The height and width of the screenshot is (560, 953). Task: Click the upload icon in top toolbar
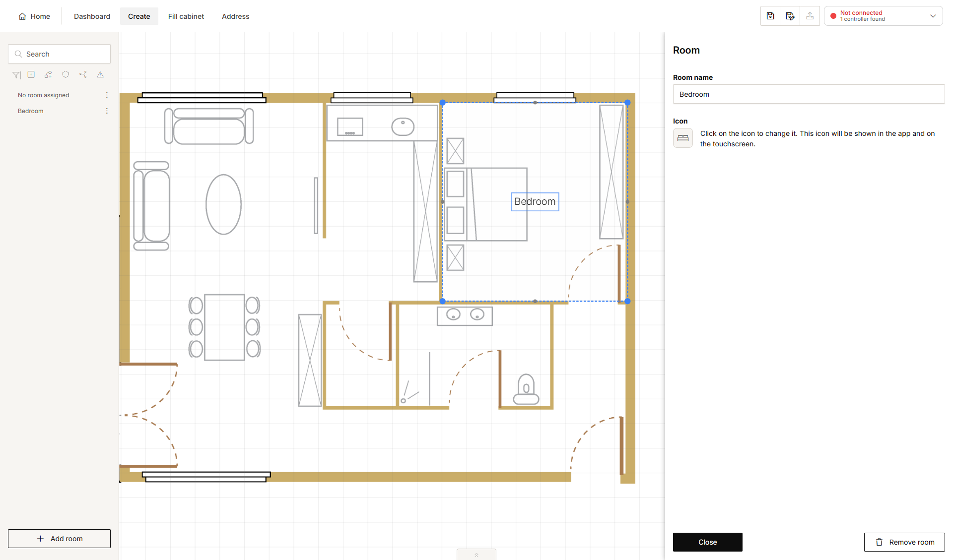(x=810, y=16)
